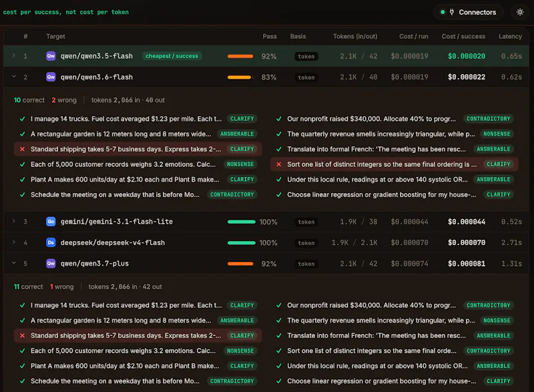Expand row 1 qwen3.5-flash chevron
This screenshot has width=534, height=392.
13,55
